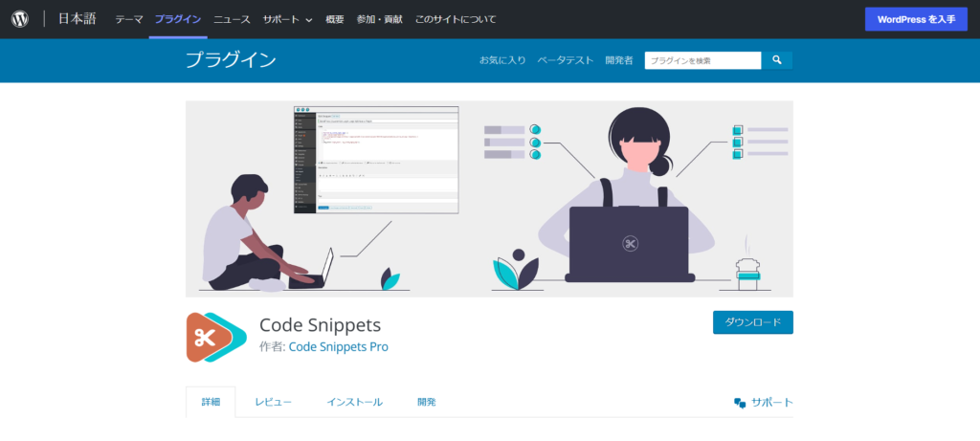Screen dimensions: 980x441
Task: Click the magnifier search button
Action: pyautogui.click(x=777, y=60)
